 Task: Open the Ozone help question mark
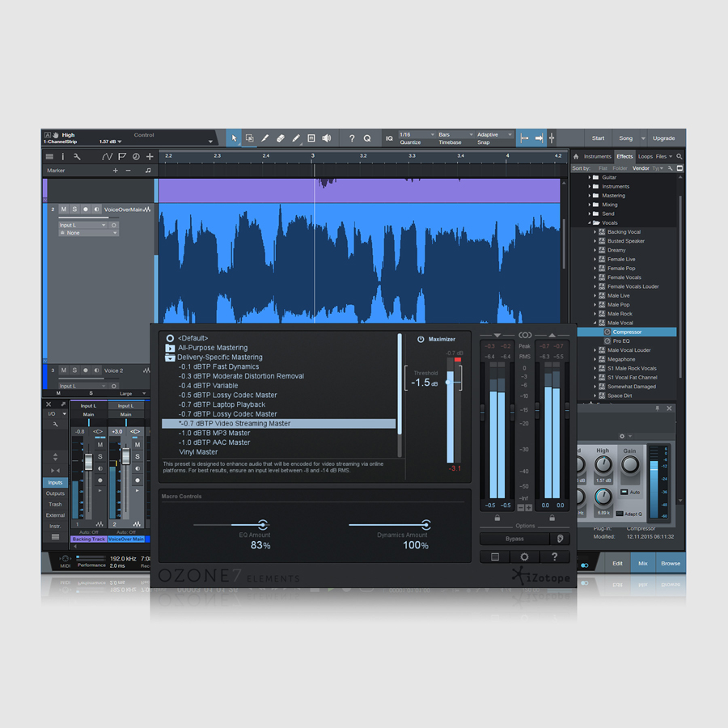pyautogui.click(x=554, y=557)
